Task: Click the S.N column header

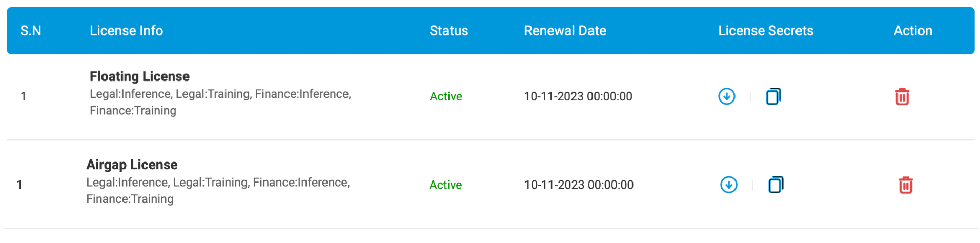Action: click(x=31, y=31)
